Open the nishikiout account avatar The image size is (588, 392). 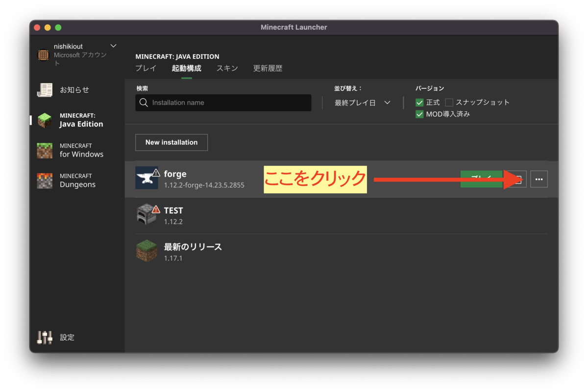coord(44,54)
